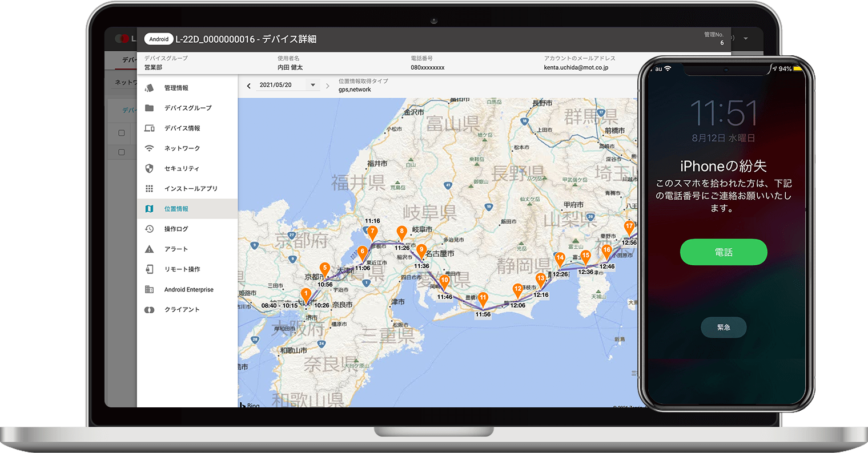Click the インストールアプリ grid icon

150,188
